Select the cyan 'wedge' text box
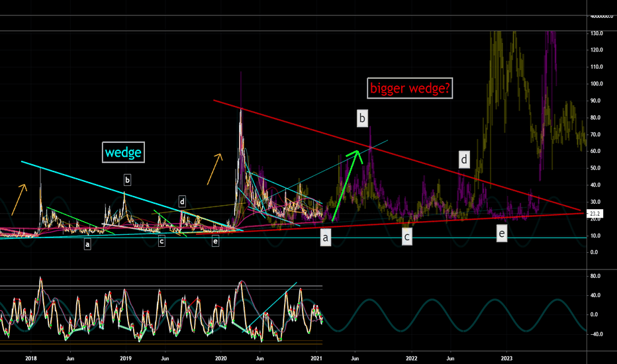This screenshot has height=364, width=617. [x=123, y=152]
